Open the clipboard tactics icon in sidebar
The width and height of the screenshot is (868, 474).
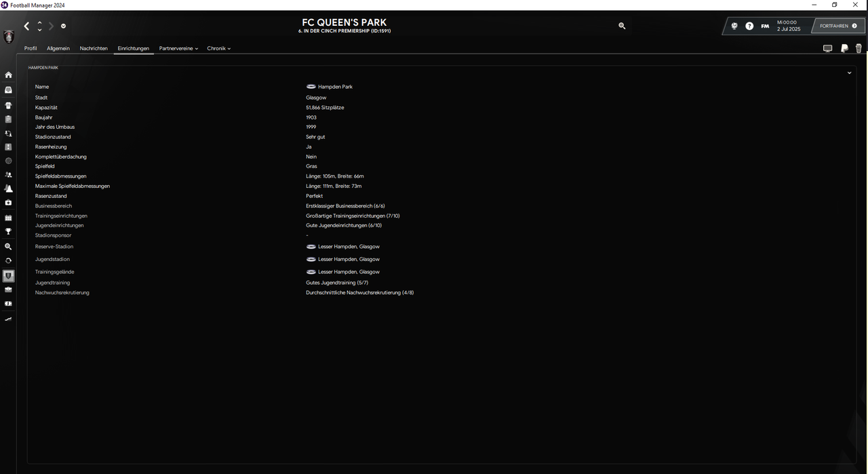tap(8, 119)
